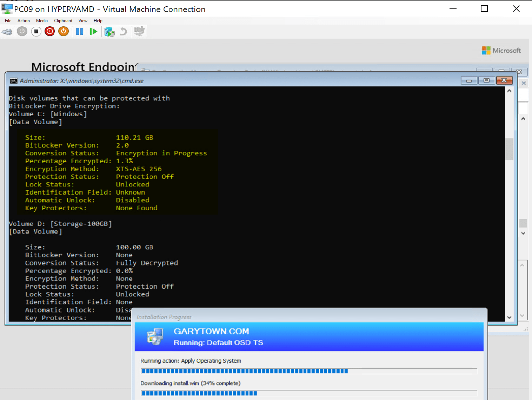Open the View menu

point(83,21)
